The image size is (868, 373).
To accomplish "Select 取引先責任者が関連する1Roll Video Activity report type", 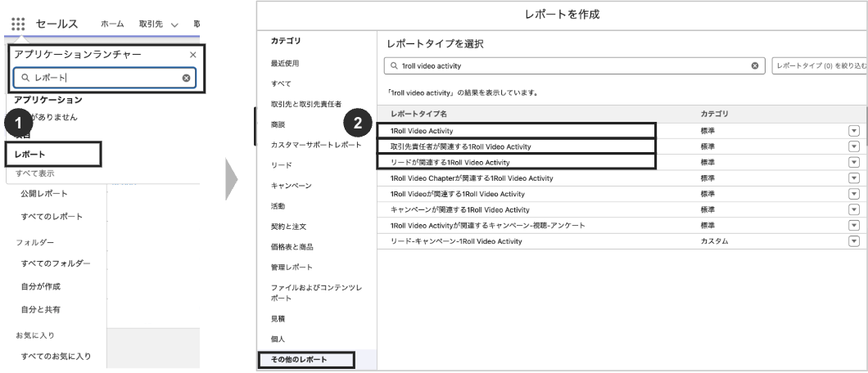I will [x=460, y=146].
